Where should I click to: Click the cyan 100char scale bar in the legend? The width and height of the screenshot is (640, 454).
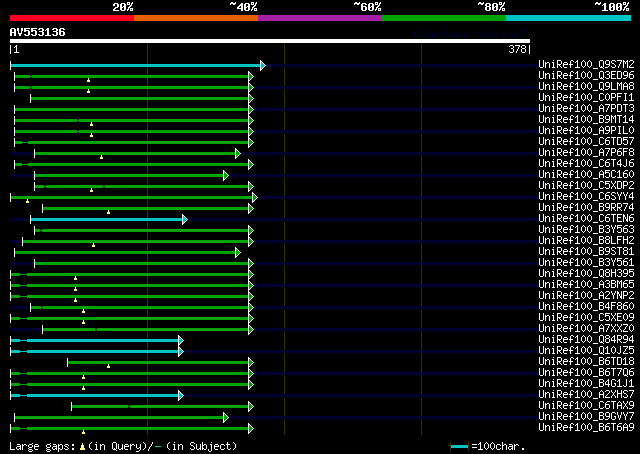pos(459,446)
